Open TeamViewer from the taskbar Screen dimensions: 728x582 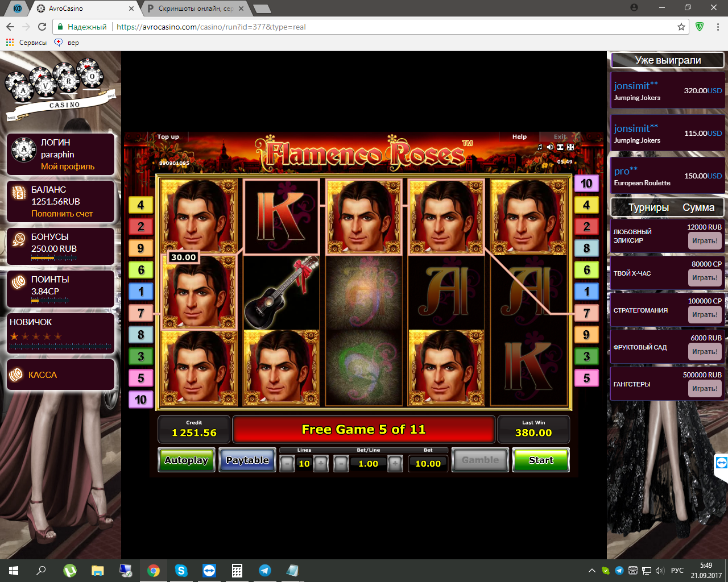pyautogui.click(x=209, y=571)
